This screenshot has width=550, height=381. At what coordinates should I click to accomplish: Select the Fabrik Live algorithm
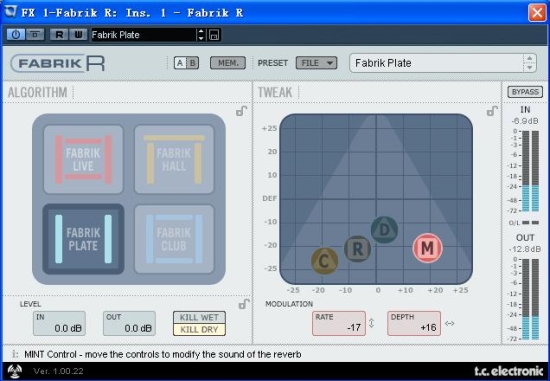coord(83,159)
